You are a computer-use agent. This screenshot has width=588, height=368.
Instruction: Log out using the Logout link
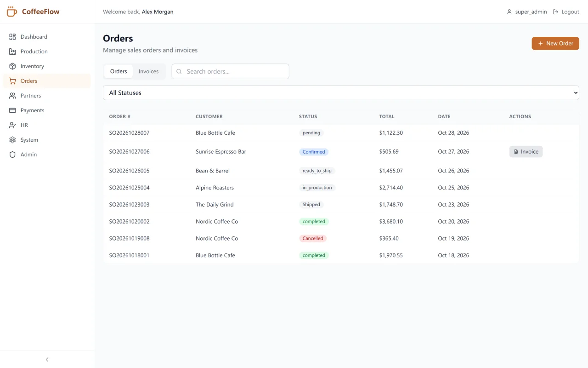click(566, 12)
